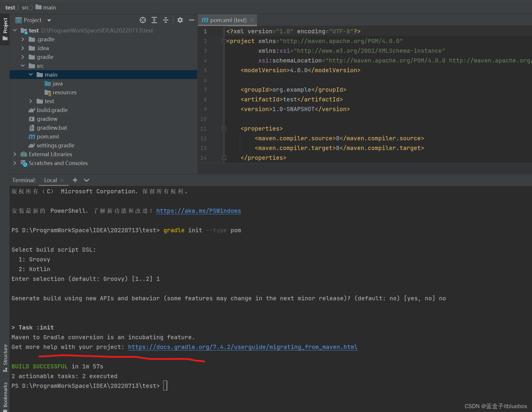Click the gradlew.bat file icon
This screenshot has height=412, width=532.
(32, 128)
